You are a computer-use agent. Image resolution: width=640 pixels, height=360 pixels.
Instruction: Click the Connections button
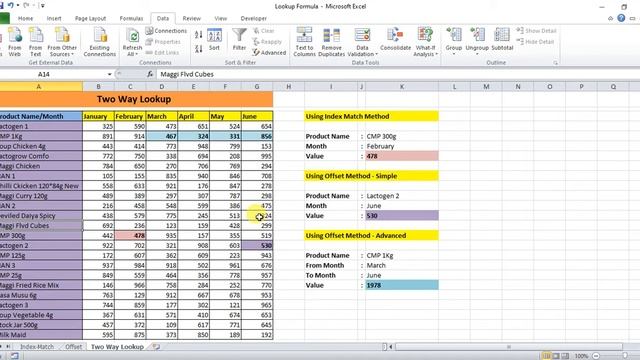pos(167,31)
